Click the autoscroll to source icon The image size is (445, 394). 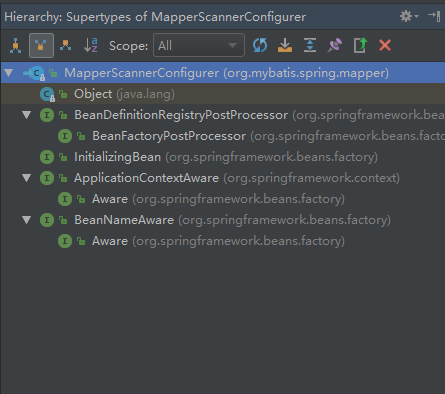pyautogui.click(x=285, y=45)
